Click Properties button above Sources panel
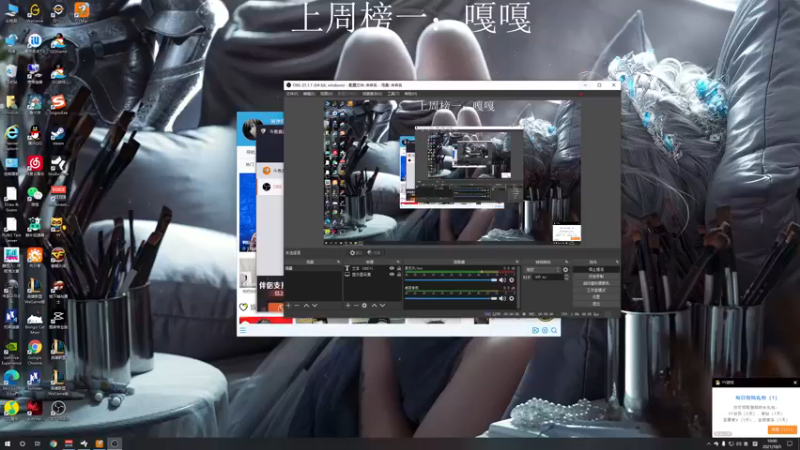Viewport: 800px width, 450px height. point(356,253)
